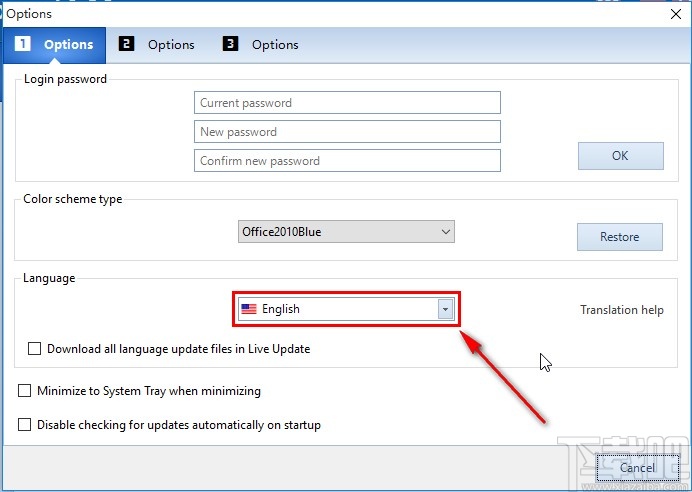Click the number 1 icon on the first tab
The width and height of the screenshot is (692, 492).
pos(23,44)
